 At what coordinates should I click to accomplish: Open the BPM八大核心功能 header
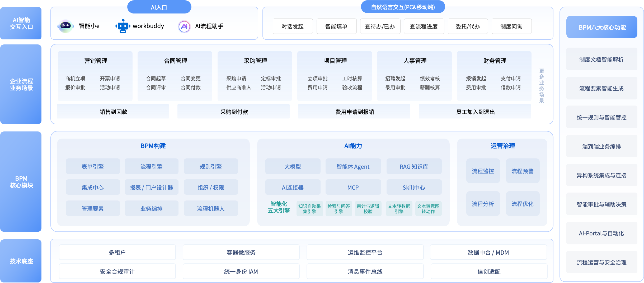pos(602,27)
